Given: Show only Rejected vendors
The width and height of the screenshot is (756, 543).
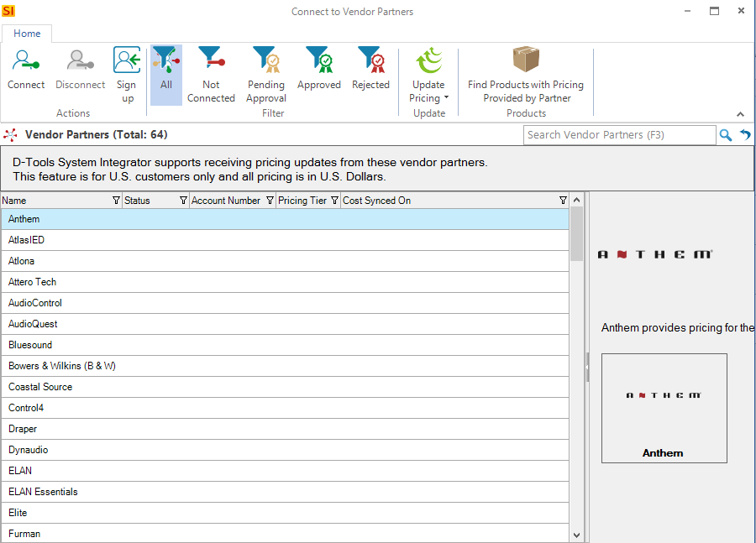Looking at the screenshot, I should (370, 69).
